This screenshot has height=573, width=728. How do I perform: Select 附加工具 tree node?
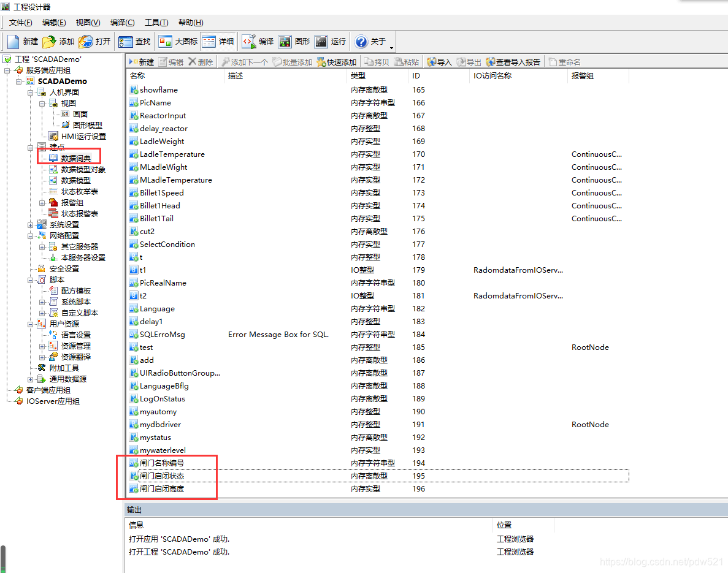[64, 368]
